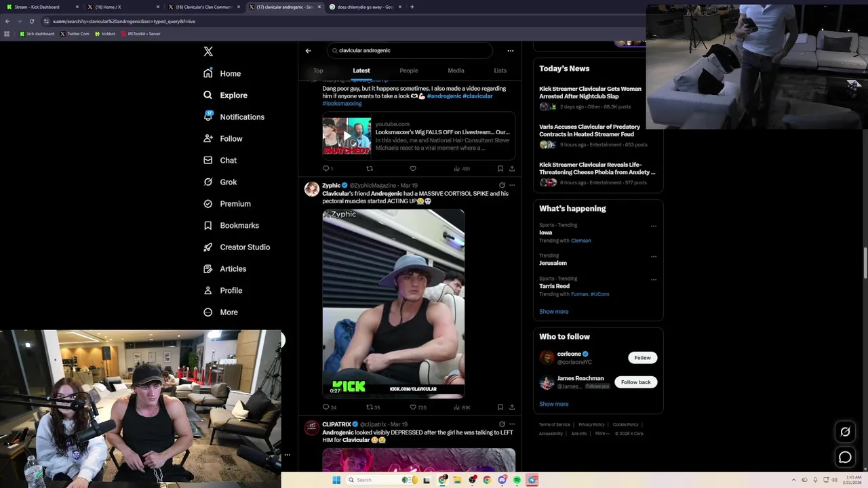Like the wig video post
The width and height of the screenshot is (868, 488).
[413, 169]
